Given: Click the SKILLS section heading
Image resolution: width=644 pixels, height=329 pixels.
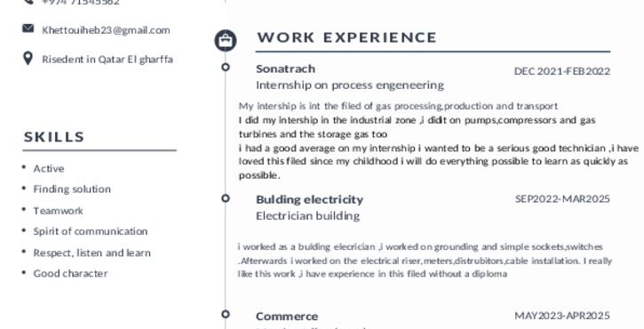Looking at the screenshot, I should 54,137.
